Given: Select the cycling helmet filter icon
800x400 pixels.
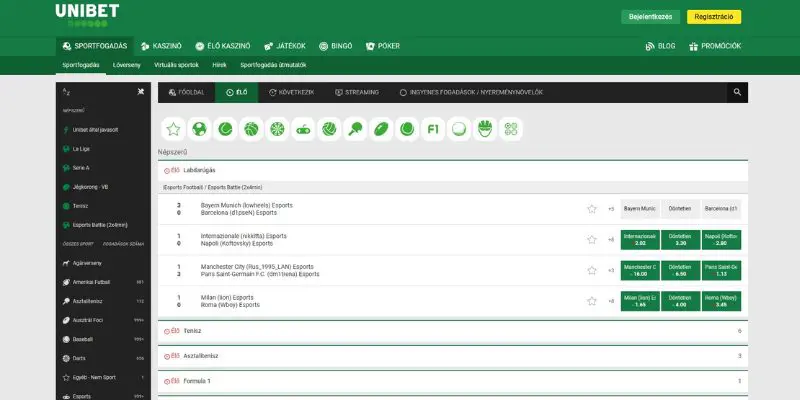Looking at the screenshot, I should [485, 129].
